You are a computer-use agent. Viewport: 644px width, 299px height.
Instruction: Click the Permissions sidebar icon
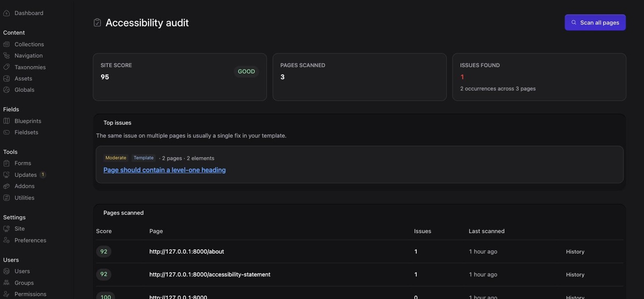coord(6,294)
